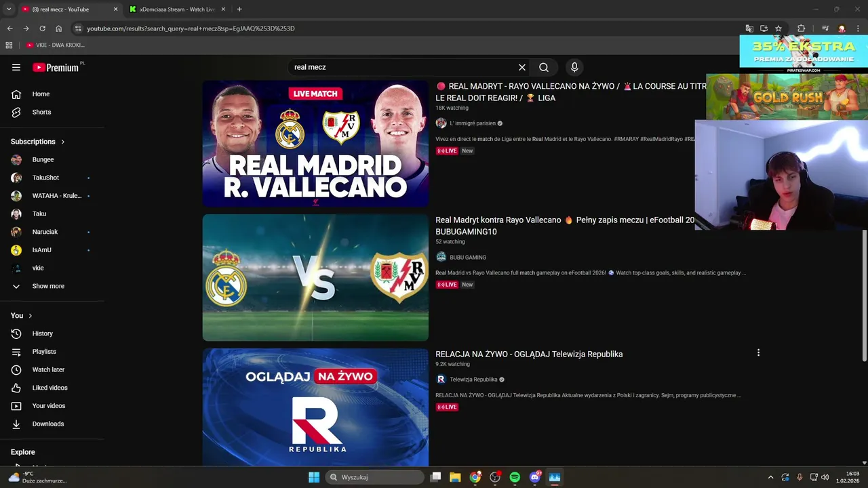868x488 pixels.
Task: Open Chrome three-dot menu
Action: click(x=858, y=28)
